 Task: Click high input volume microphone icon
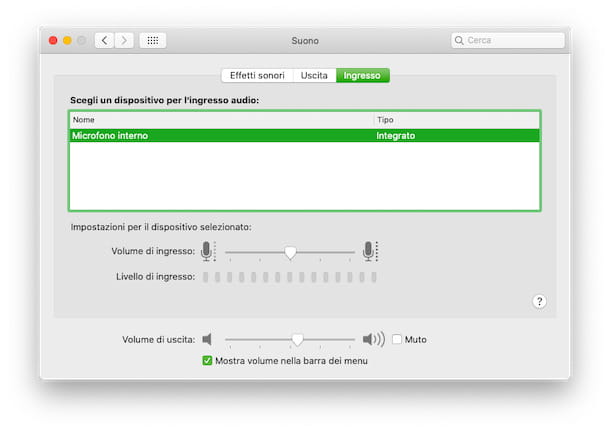click(370, 251)
